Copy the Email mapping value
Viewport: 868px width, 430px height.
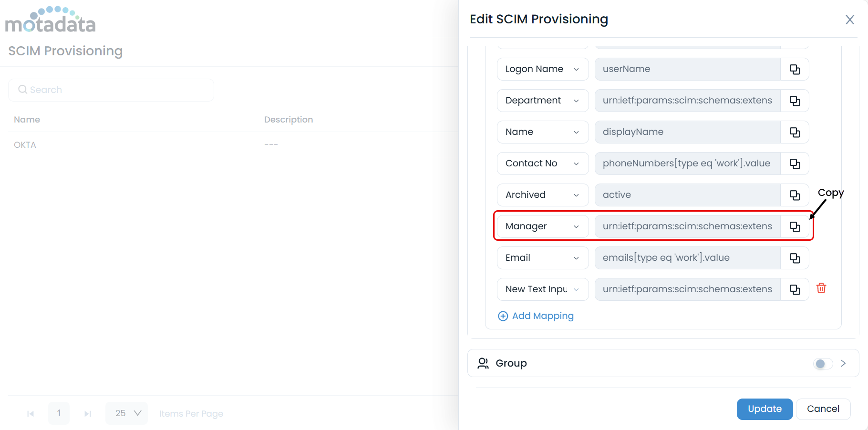(x=795, y=258)
